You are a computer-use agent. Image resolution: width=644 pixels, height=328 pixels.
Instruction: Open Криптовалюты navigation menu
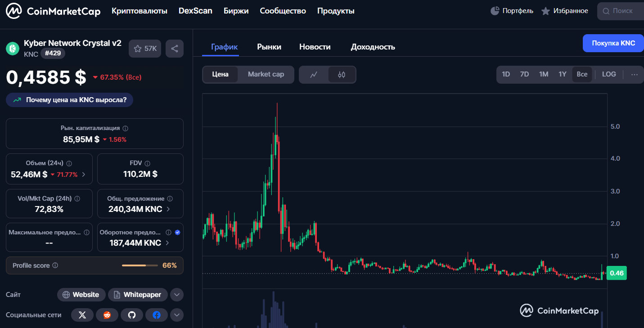click(x=140, y=11)
